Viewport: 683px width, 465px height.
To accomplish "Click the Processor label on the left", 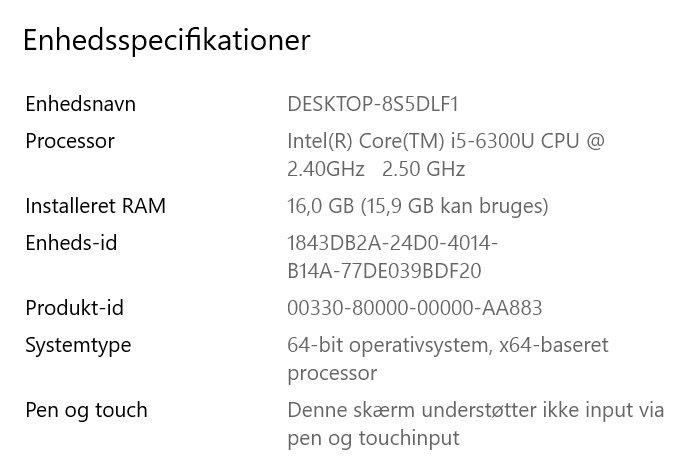I will 70,141.
